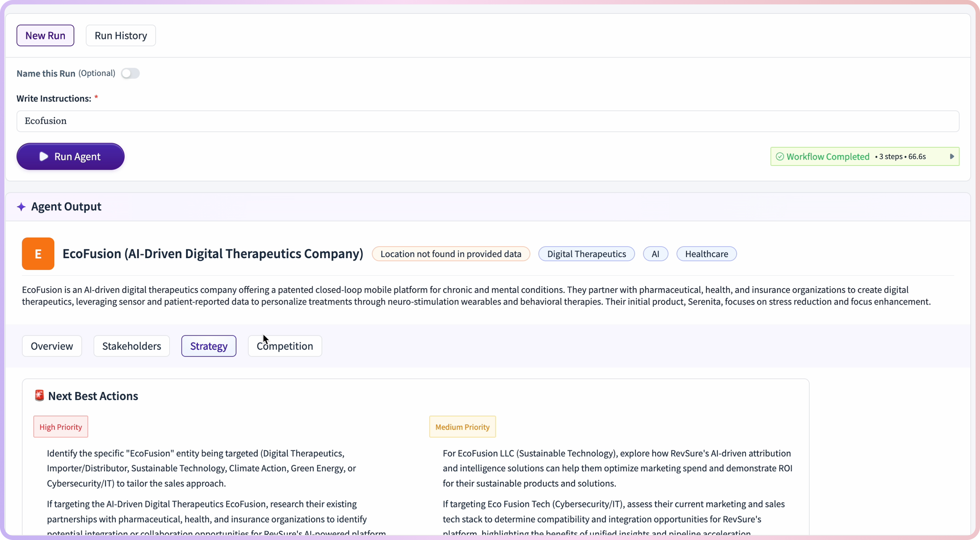Click the Medium Priority label
Image resolution: width=980 pixels, height=540 pixels.
click(462, 427)
